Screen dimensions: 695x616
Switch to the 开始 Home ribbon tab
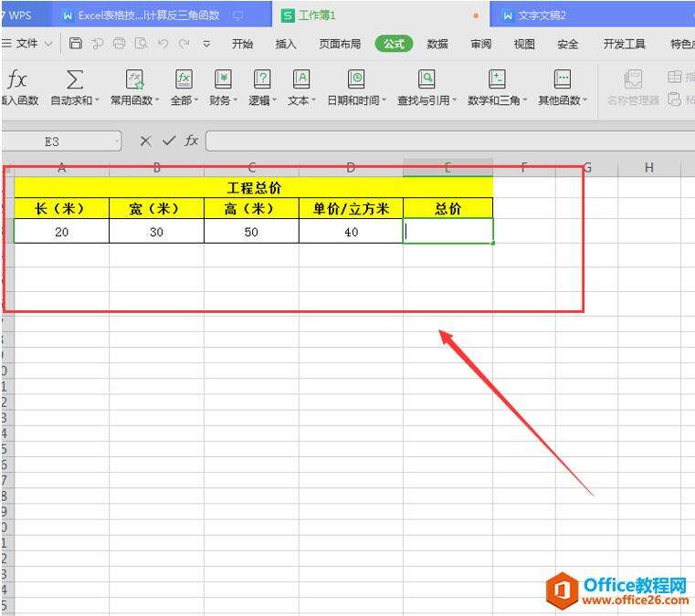242,44
